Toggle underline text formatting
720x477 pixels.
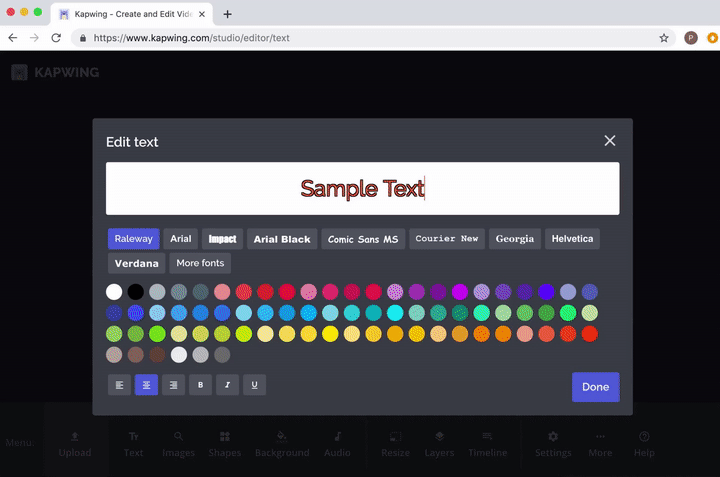coord(254,384)
